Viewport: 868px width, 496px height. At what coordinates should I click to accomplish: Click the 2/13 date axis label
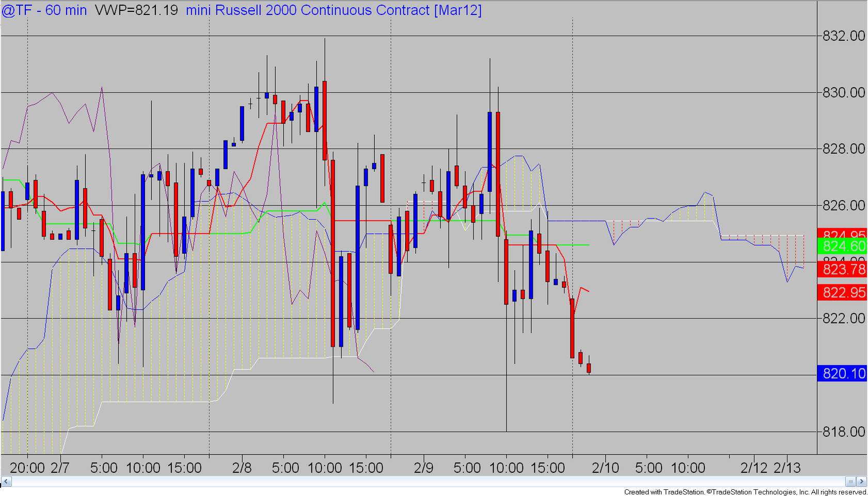pyautogui.click(x=787, y=468)
